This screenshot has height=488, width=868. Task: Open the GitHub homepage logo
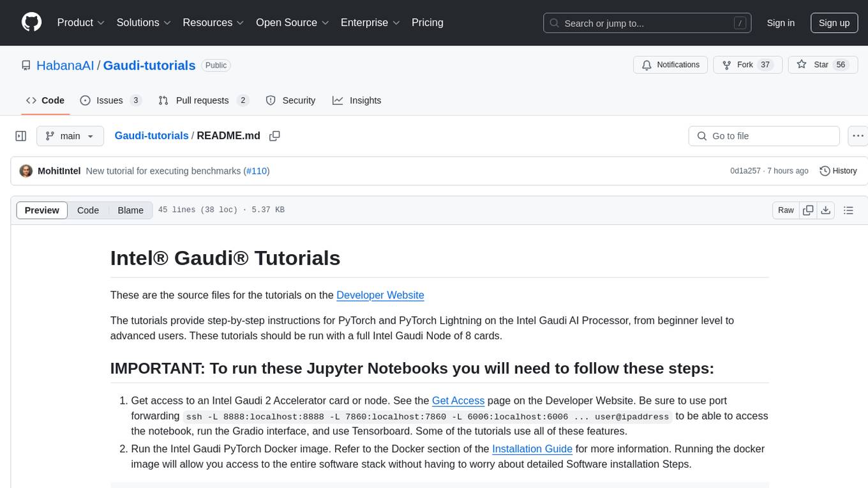(x=31, y=22)
